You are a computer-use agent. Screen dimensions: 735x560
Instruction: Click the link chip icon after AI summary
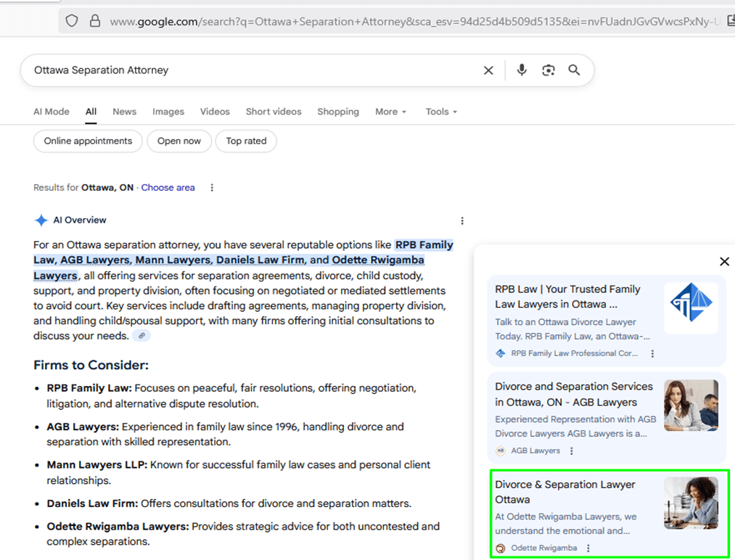(x=141, y=336)
